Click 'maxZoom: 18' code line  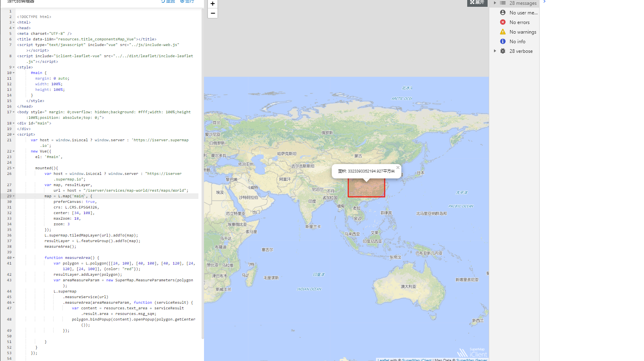tap(67, 219)
